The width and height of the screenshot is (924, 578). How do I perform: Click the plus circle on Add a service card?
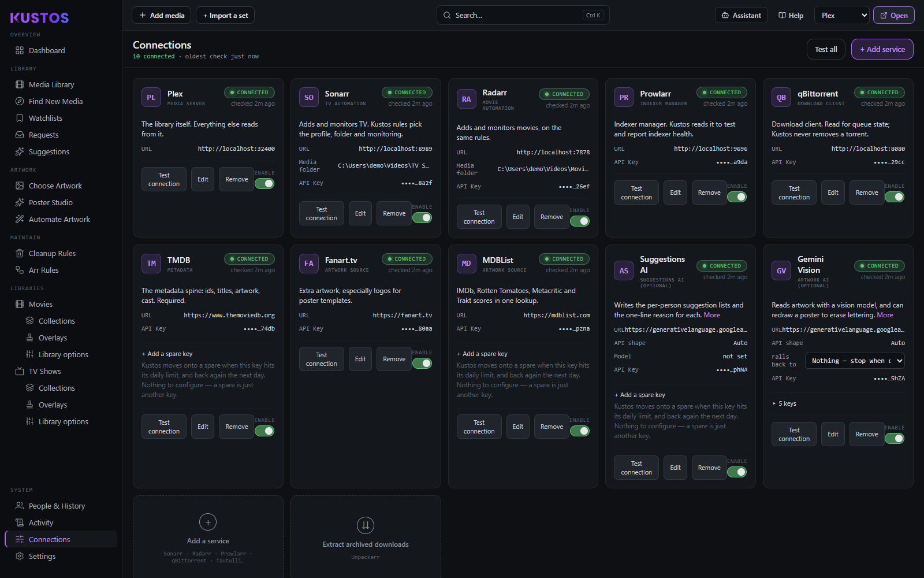pyautogui.click(x=208, y=522)
